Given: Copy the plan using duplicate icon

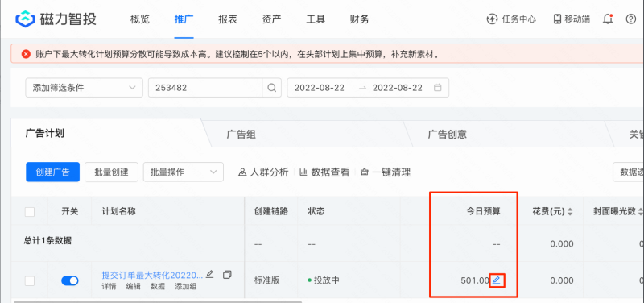Looking at the screenshot, I should coord(227,274).
